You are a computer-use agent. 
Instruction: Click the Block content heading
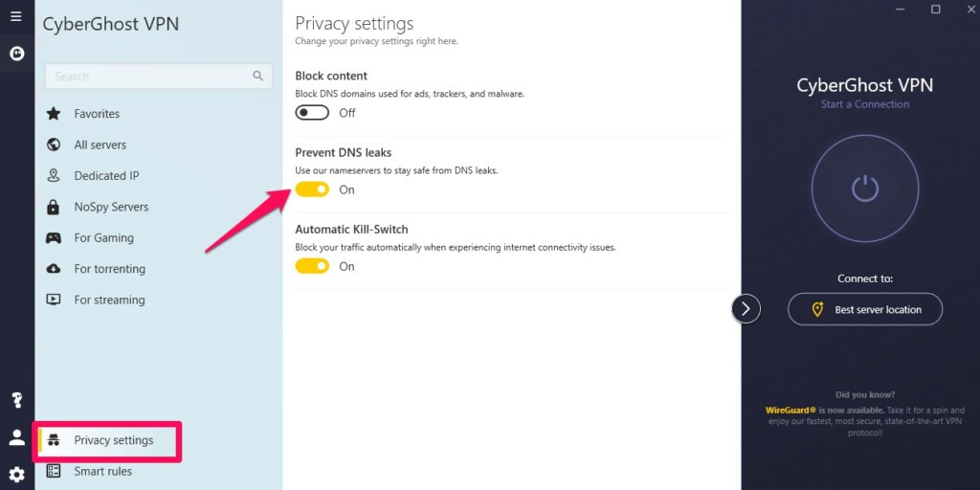click(331, 77)
